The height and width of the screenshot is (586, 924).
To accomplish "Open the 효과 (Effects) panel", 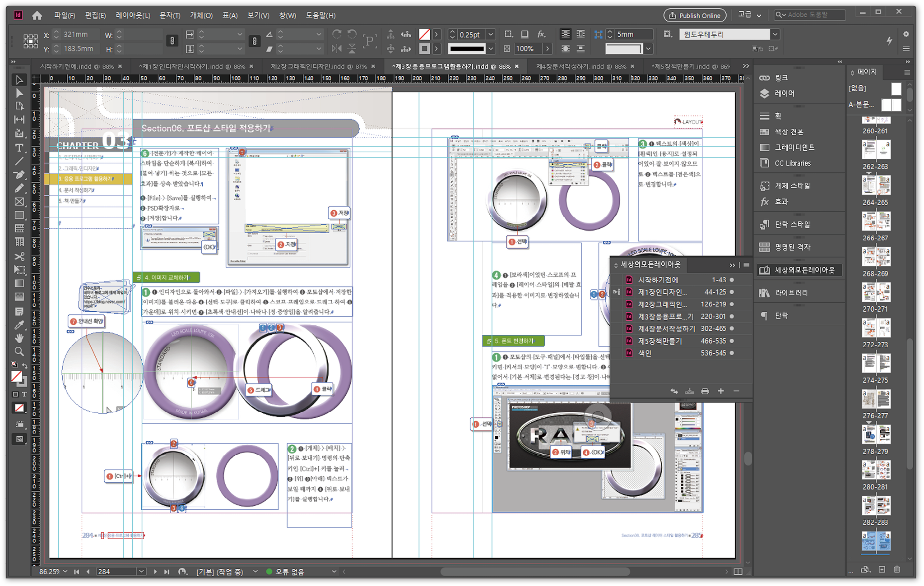I will point(780,202).
